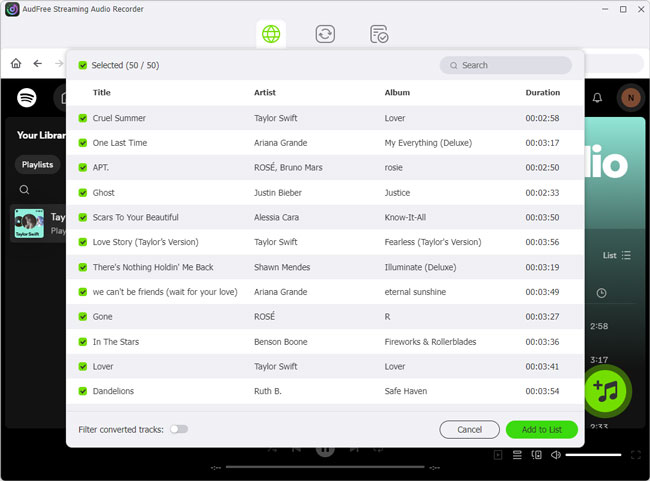This screenshot has height=481, width=650.
Task: Uncheck the One Last Time track
Action: click(x=83, y=143)
